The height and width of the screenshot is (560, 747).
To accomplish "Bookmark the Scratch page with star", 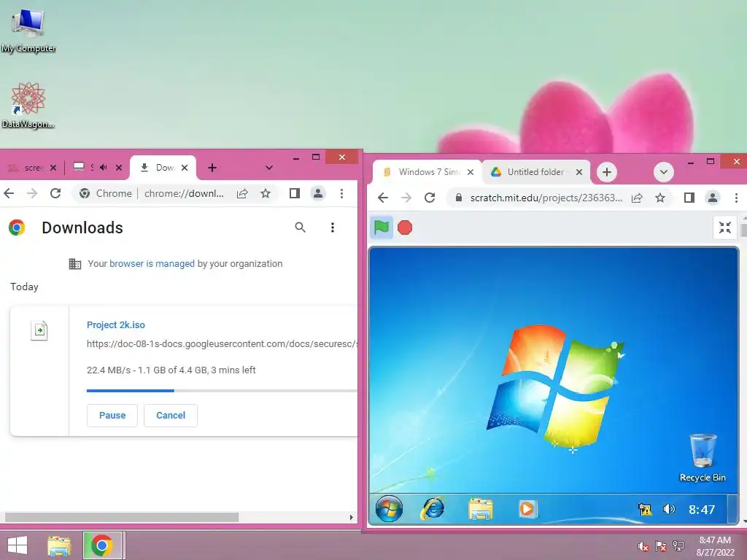I will tap(659, 198).
